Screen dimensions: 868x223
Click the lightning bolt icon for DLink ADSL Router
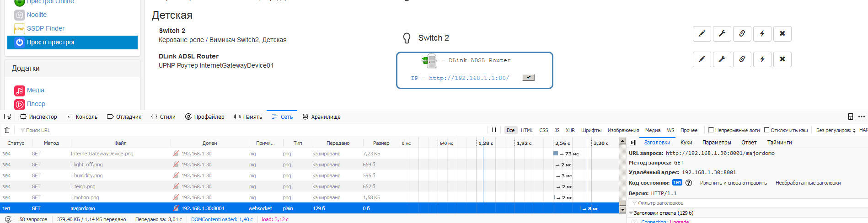[762, 59]
